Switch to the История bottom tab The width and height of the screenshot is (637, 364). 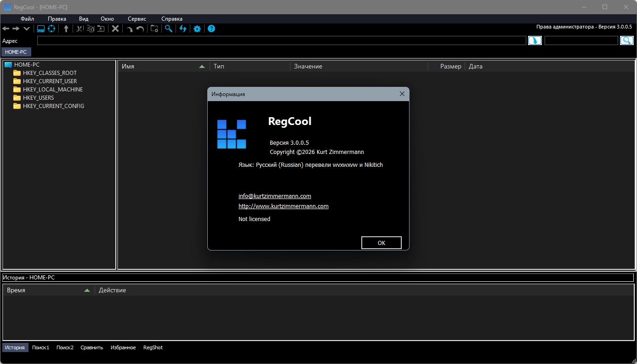[15, 347]
